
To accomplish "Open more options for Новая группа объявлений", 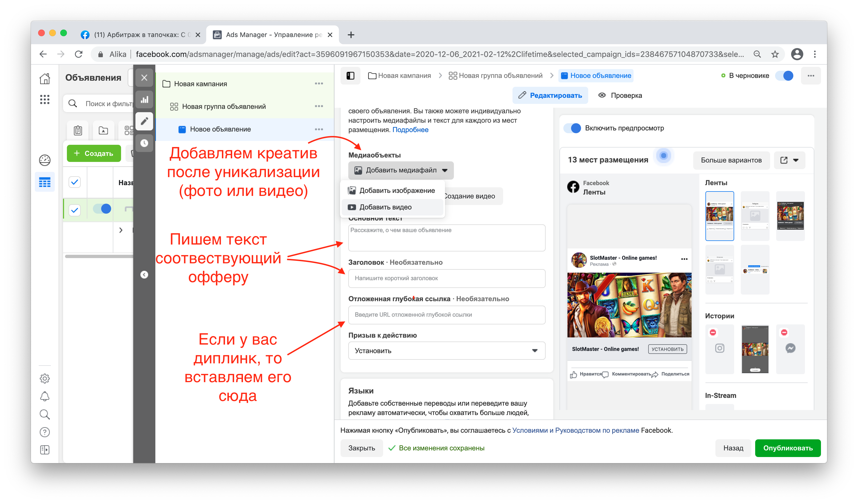I will (x=319, y=106).
